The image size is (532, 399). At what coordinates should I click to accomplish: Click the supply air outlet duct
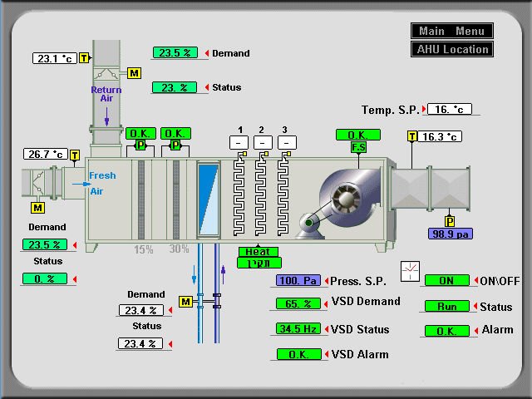coord(431,189)
